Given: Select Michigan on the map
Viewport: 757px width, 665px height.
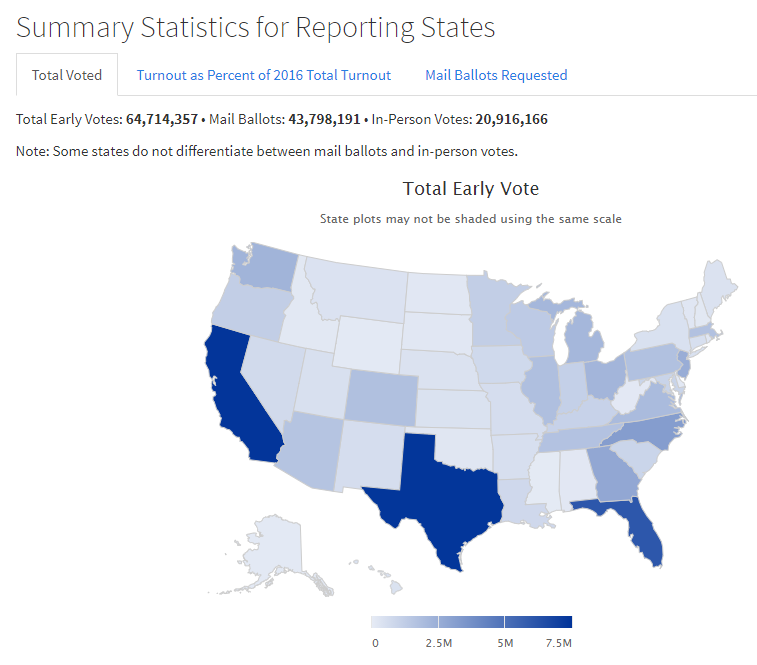Looking at the screenshot, I should [586, 338].
